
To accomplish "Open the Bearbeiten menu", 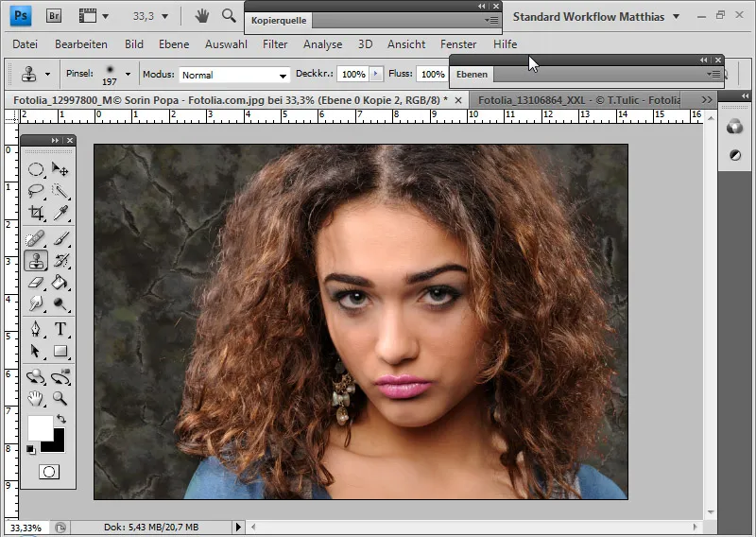I will [81, 44].
